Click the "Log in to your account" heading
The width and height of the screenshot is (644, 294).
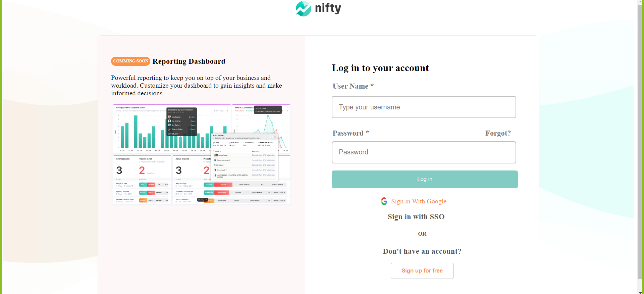380,68
